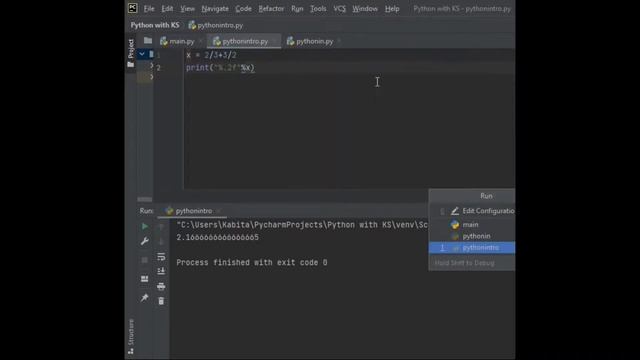Click the Scroll to End icon
Viewport: 640px width, 360px height.
[161, 271]
